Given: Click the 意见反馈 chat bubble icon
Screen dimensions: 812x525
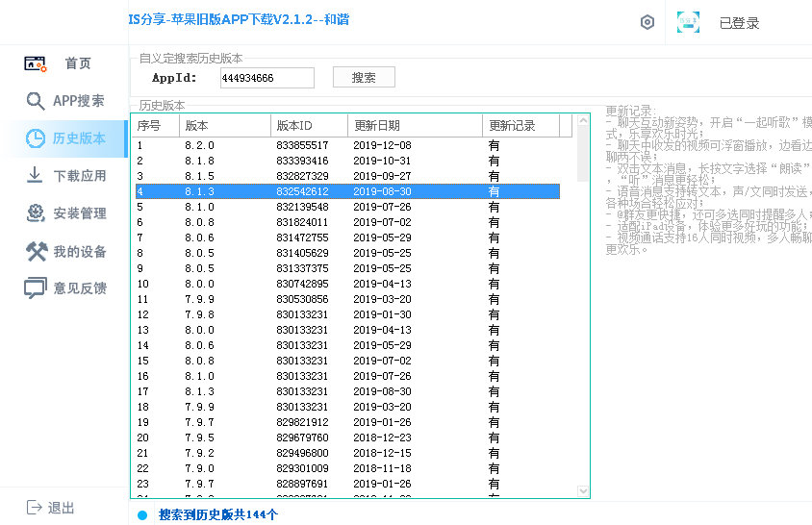Looking at the screenshot, I should click(36, 288).
